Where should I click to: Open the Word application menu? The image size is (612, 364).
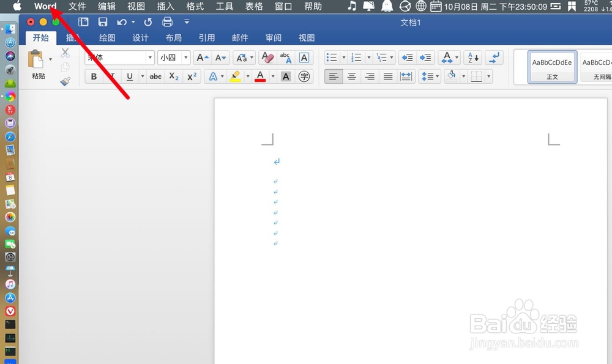pos(45,6)
